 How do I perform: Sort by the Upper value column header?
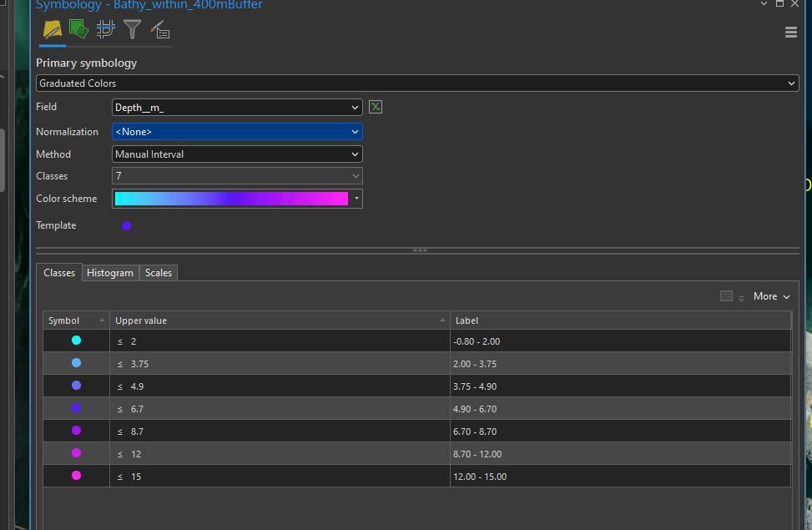280,321
